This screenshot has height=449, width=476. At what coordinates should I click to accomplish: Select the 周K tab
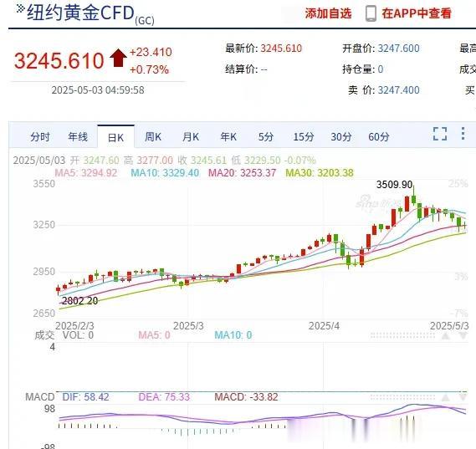(153, 137)
